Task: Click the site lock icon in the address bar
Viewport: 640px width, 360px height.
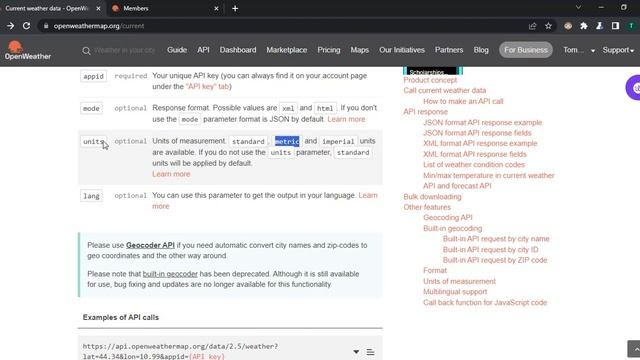Action: (x=46, y=26)
